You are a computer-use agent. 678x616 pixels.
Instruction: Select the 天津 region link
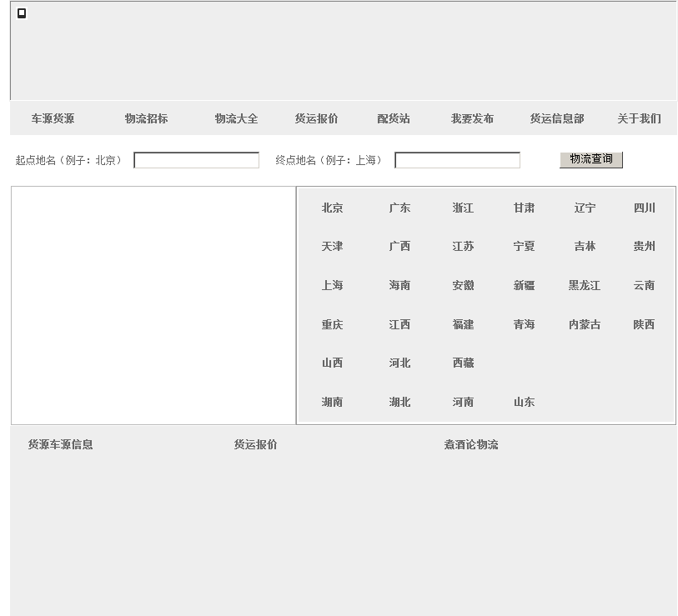pos(332,247)
